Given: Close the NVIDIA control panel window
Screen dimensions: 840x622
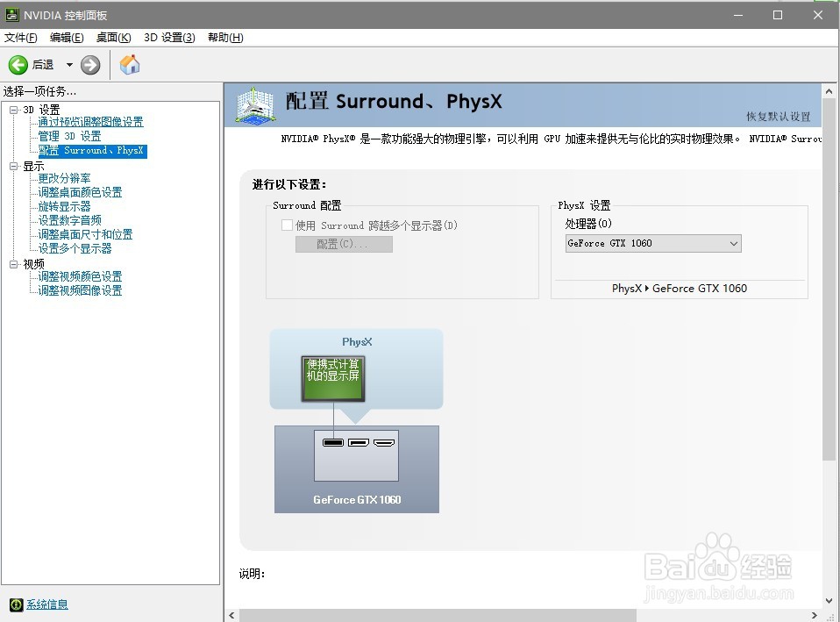Looking at the screenshot, I should coord(818,15).
